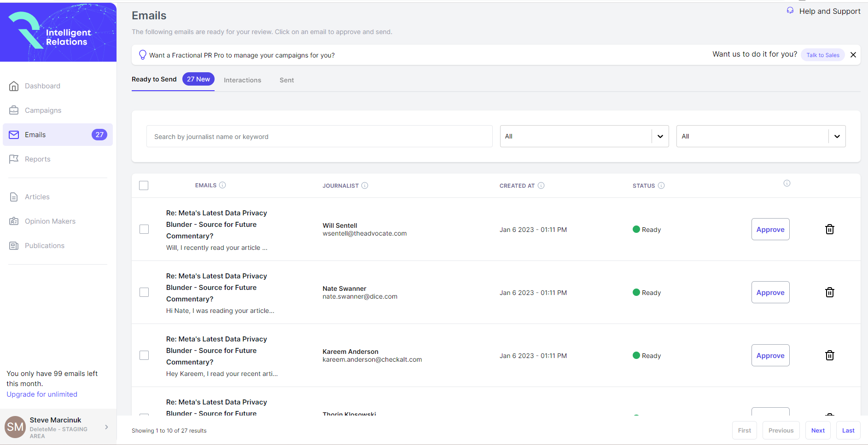Toggle the select-all emails checkbox
The height and width of the screenshot is (445, 868).
144,185
